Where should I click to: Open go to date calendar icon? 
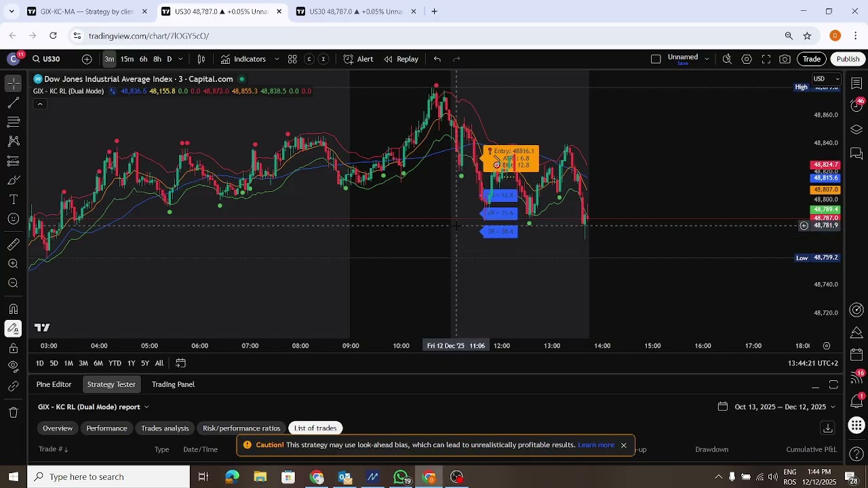(180, 363)
